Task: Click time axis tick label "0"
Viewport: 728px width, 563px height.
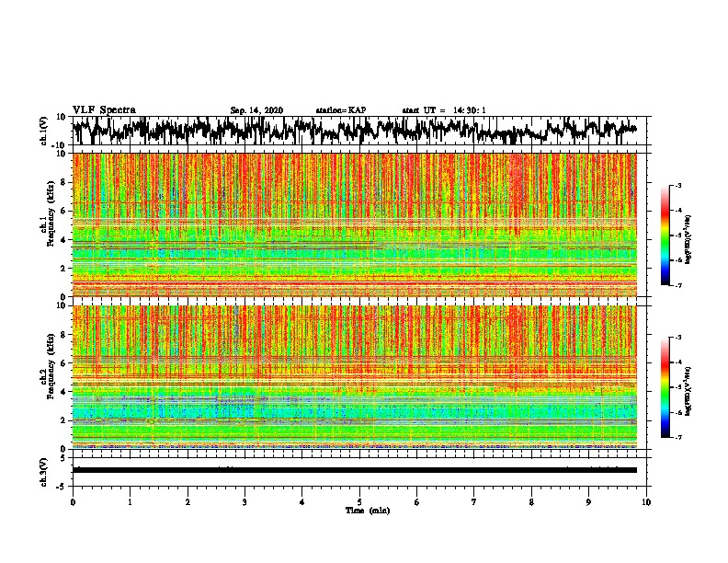Action: point(73,502)
